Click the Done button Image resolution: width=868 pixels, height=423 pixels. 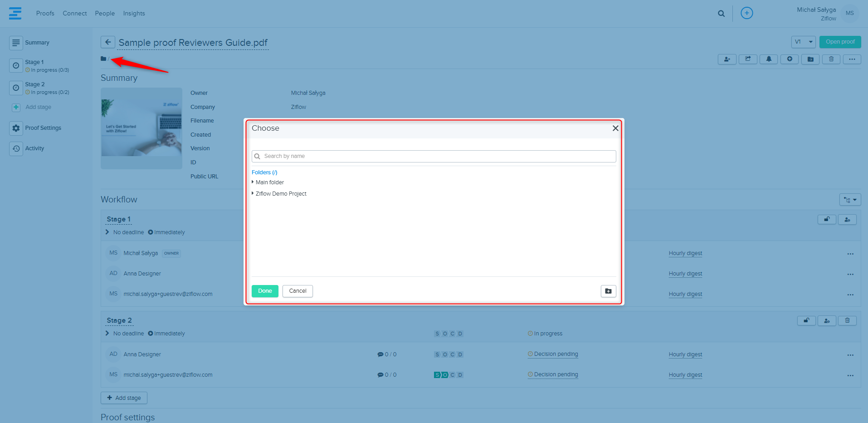265,291
